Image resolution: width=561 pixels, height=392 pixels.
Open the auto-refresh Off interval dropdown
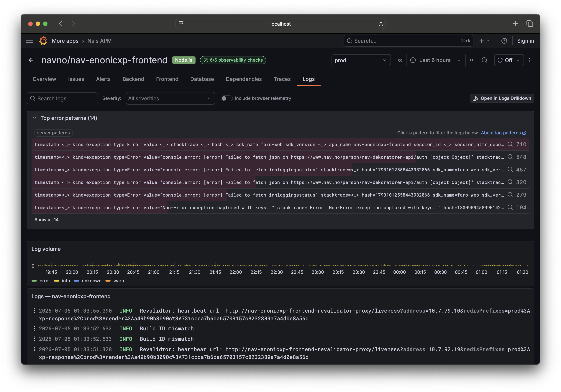[x=509, y=60]
